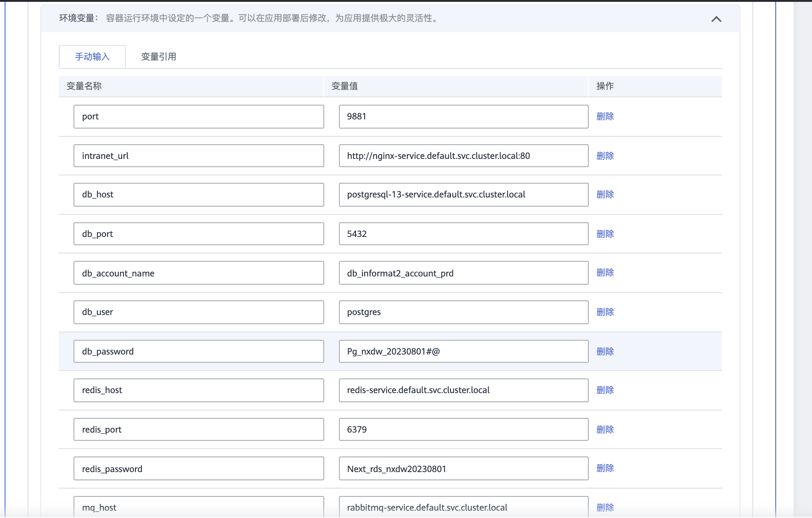
Task: Click 删除 for intranet_url variable
Action: tap(605, 156)
